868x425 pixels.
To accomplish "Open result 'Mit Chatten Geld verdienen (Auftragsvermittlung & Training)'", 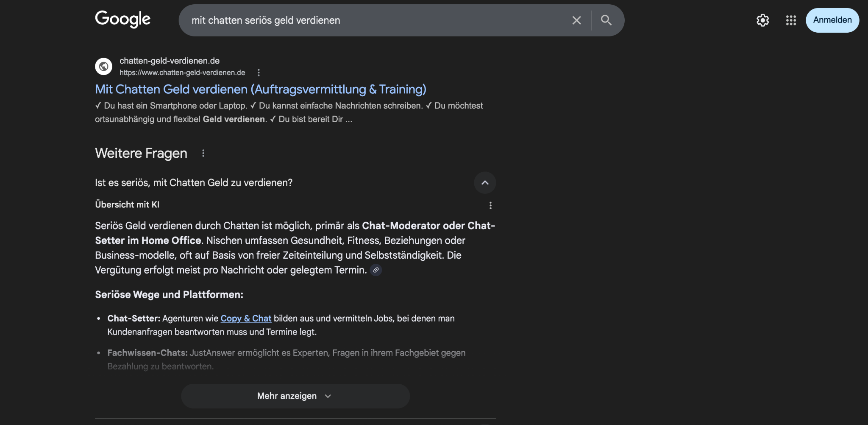I will [x=261, y=89].
